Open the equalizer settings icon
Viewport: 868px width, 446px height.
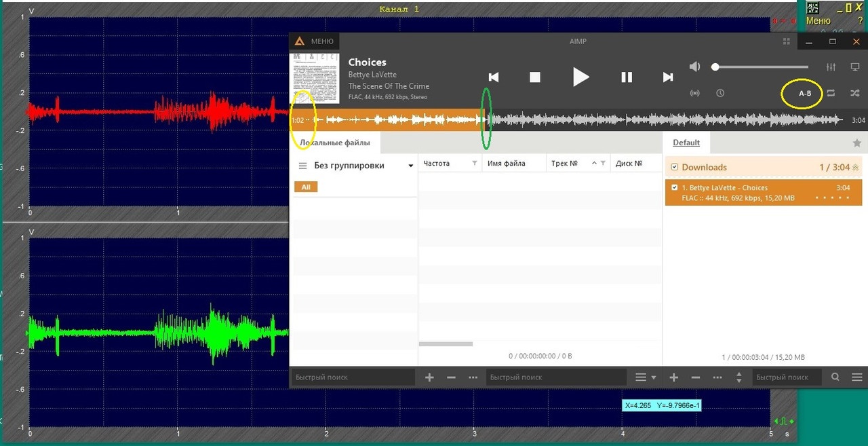pyautogui.click(x=831, y=67)
